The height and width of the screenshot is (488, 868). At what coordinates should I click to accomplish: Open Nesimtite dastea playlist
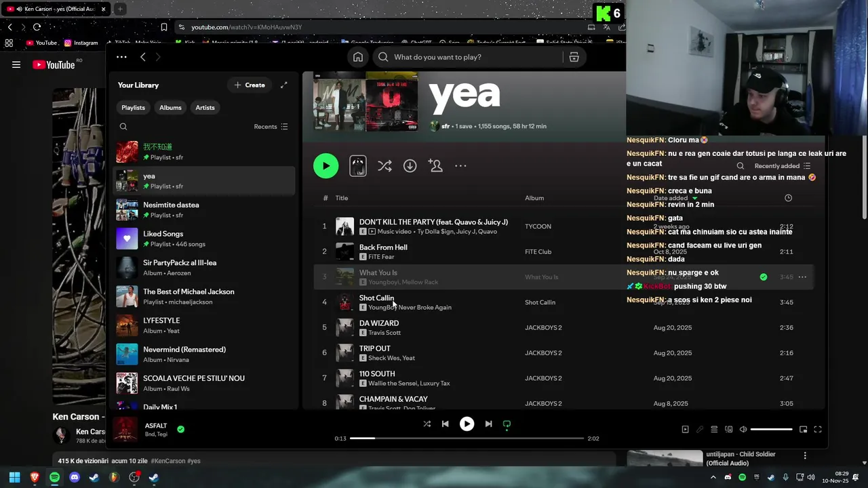[x=204, y=210]
